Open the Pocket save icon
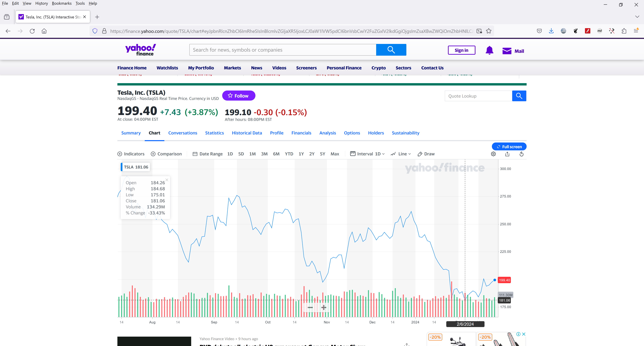The height and width of the screenshot is (346, 644). [539, 31]
